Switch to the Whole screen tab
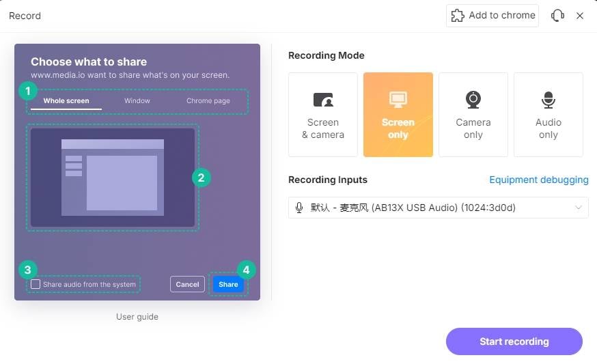Screen dimensions: 597x364 click(66, 101)
